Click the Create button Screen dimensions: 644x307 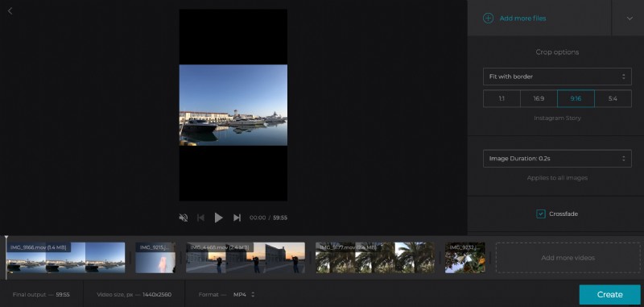click(x=609, y=295)
